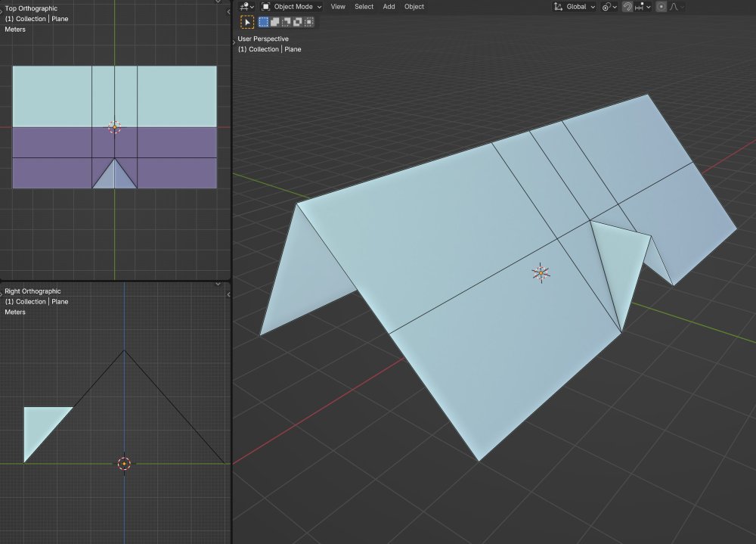Open the Object Mode dropdown
This screenshot has height=544, width=756.
pyautogui.click(x=292, y=7)
